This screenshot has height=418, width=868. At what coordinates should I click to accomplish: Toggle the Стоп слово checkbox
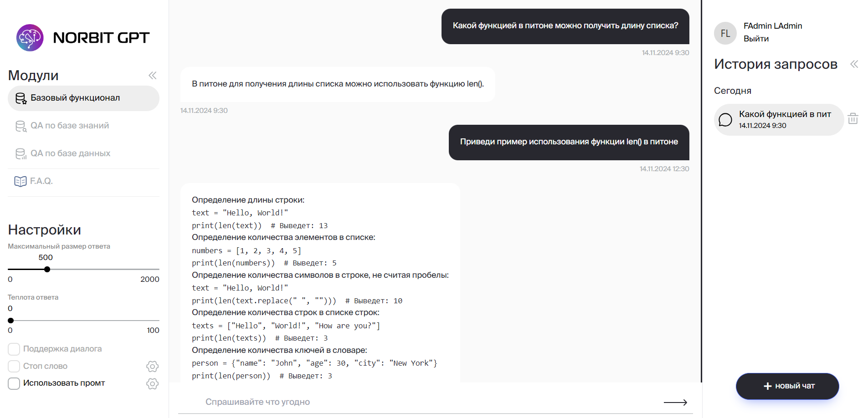[x=14, y=367]
